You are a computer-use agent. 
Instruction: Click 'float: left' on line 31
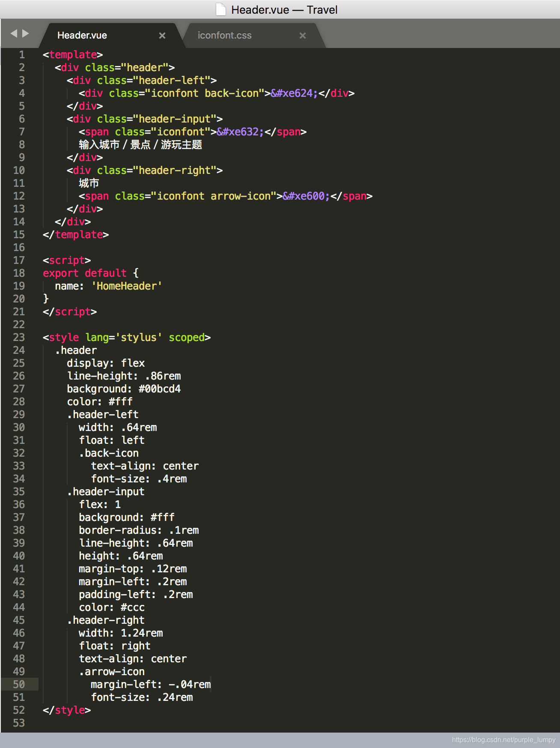(x=112, y=440)
